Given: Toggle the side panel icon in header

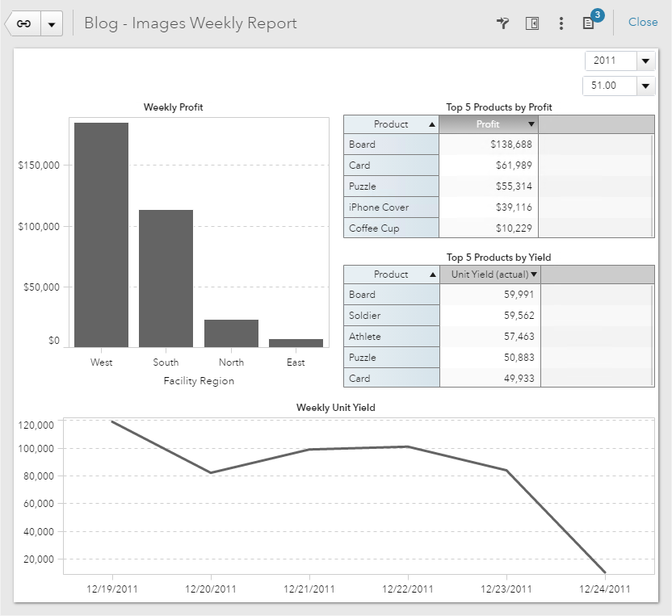Looking at the screenshot, I should pos(531,23).
